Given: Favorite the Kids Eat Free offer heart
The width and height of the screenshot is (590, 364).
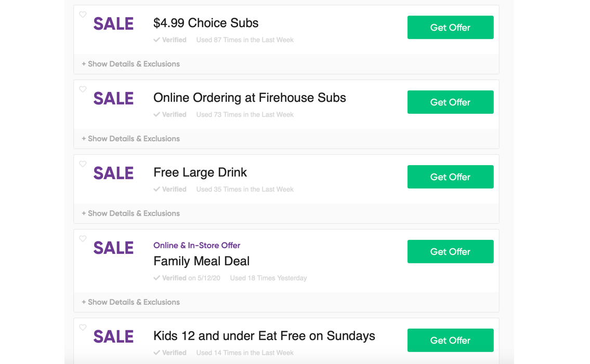Looking at the screenshot, I should tap(83, 328).
